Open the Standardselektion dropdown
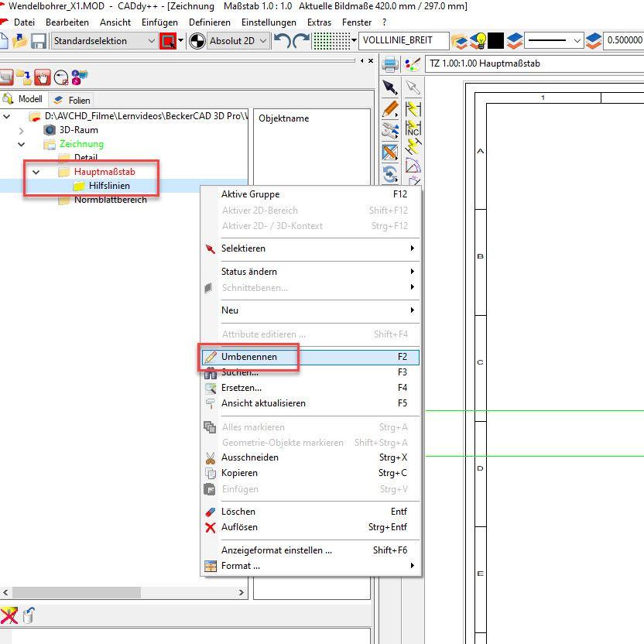This screenshot has width=644, height=644. click(104, 41)
